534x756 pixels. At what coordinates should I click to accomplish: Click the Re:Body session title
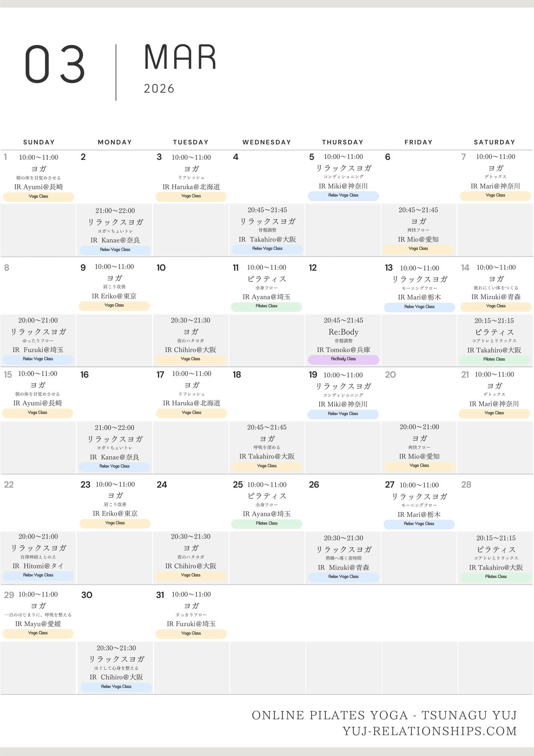[x=343, y=332]
